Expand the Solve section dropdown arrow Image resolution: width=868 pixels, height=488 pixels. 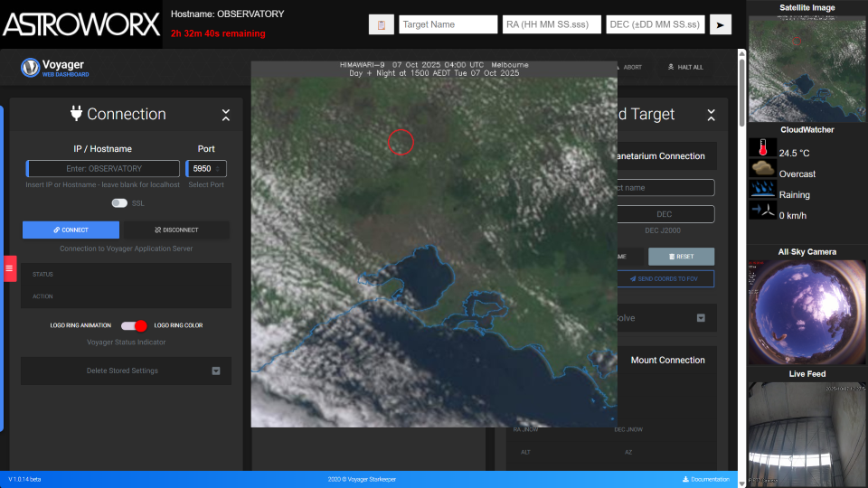pos(700,318)
